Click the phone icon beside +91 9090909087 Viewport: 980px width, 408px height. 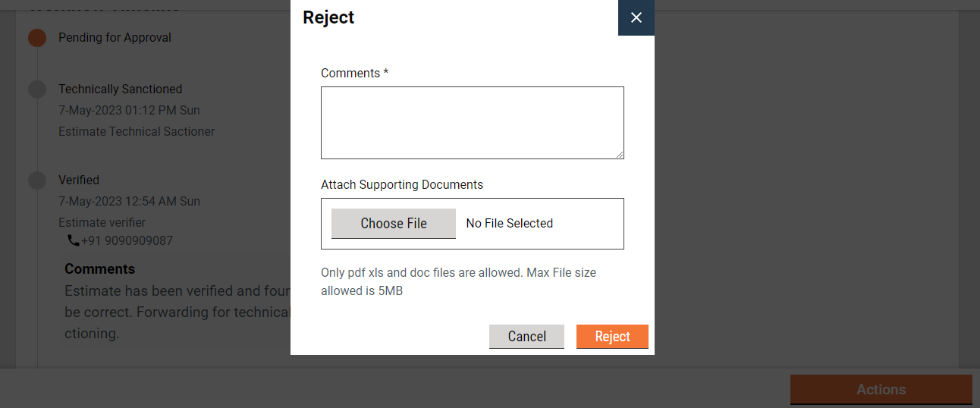(x=74, y=240)
